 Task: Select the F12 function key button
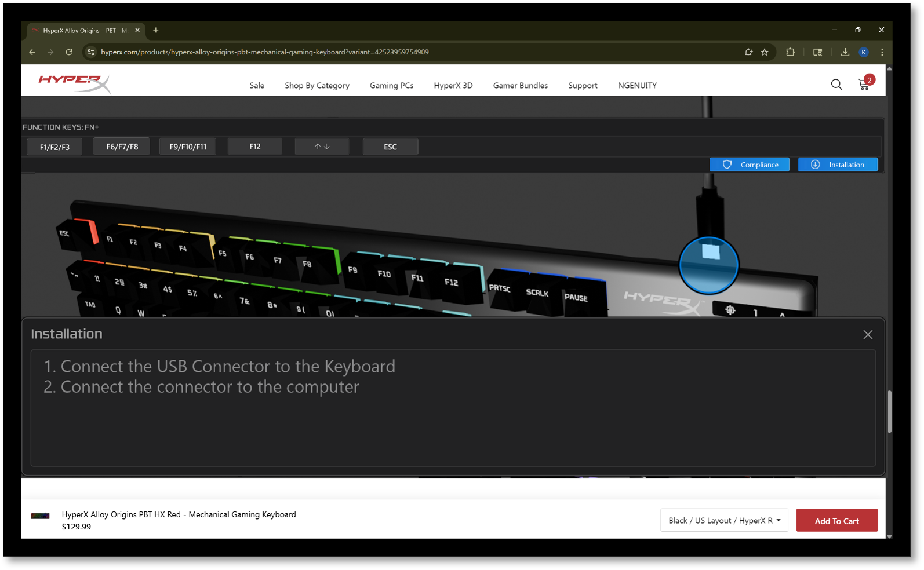[255, 147]
